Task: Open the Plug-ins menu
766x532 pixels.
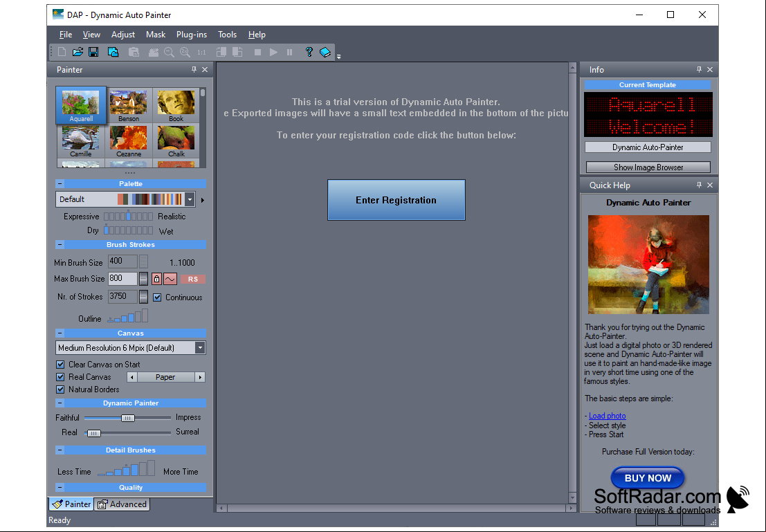Action: coord(192,34)
